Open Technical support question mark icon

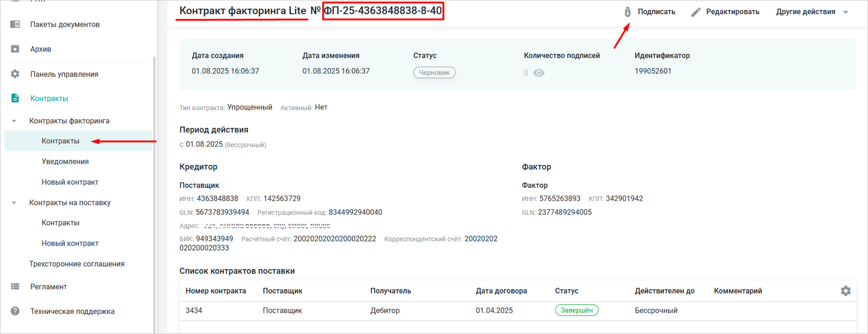click(15, 311)
